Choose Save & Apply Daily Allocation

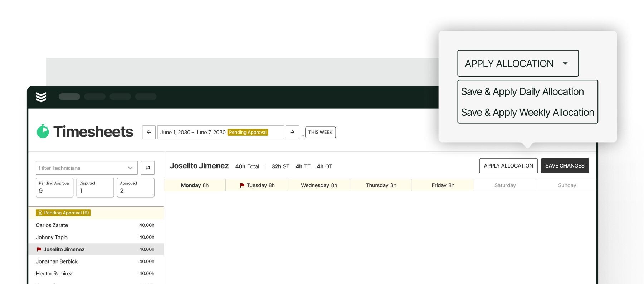[522, 91]
